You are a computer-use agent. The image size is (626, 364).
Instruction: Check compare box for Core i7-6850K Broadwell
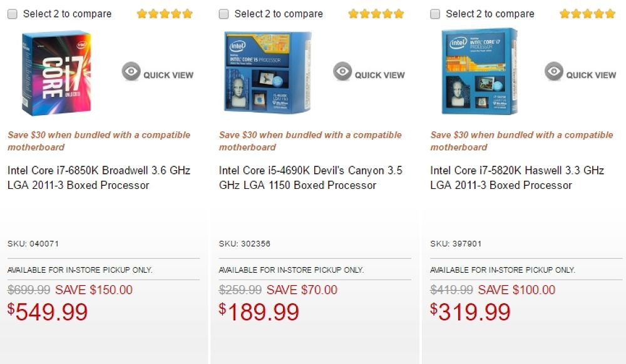click(13, 14)
